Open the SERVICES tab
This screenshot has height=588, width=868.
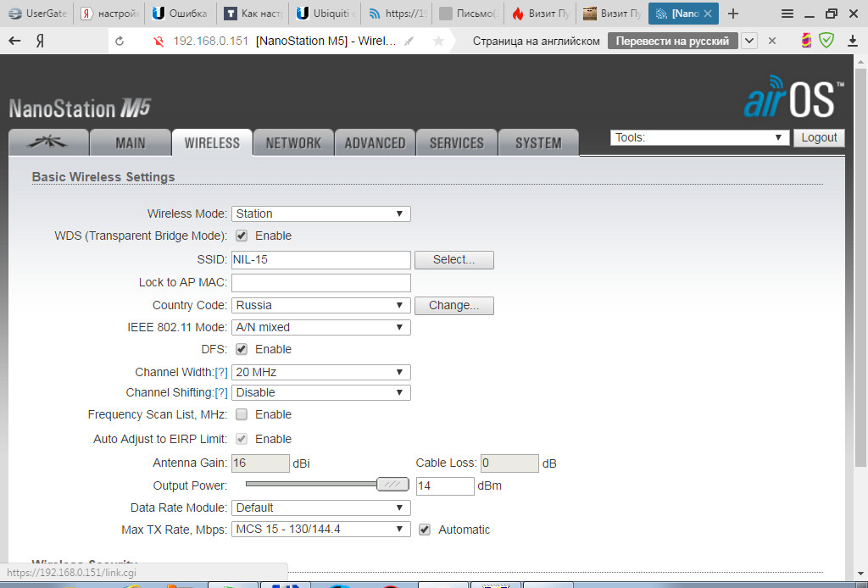click(457, 142)
